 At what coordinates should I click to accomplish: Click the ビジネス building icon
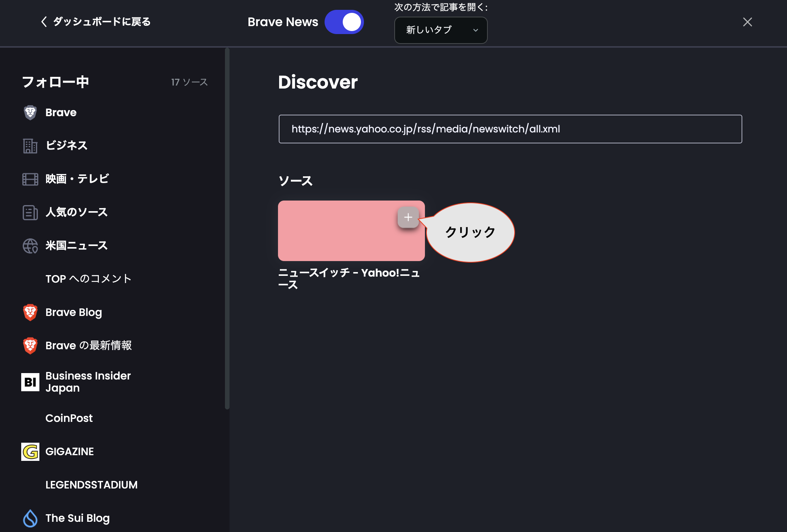click(30, 146)
